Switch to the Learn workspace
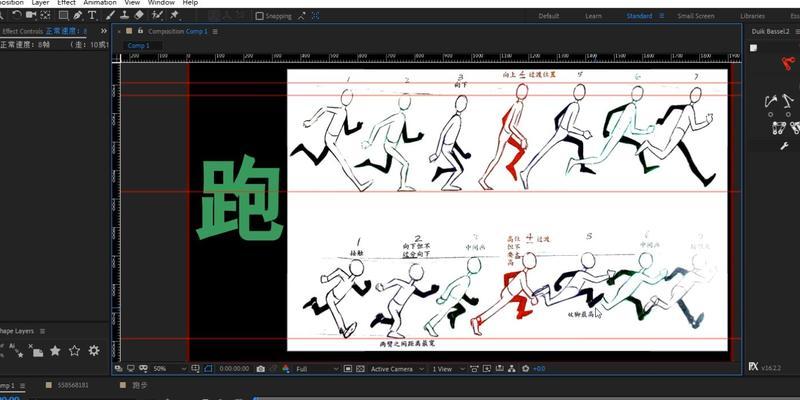This screenshot has width=800, height=400. pyautogui.click(x=593, y=16)
